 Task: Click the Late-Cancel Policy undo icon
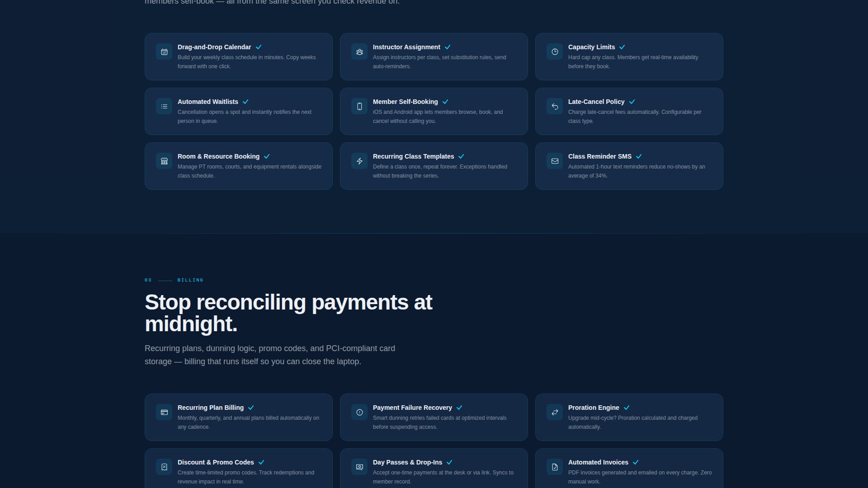pyautogui.click(x=555, y=107)
